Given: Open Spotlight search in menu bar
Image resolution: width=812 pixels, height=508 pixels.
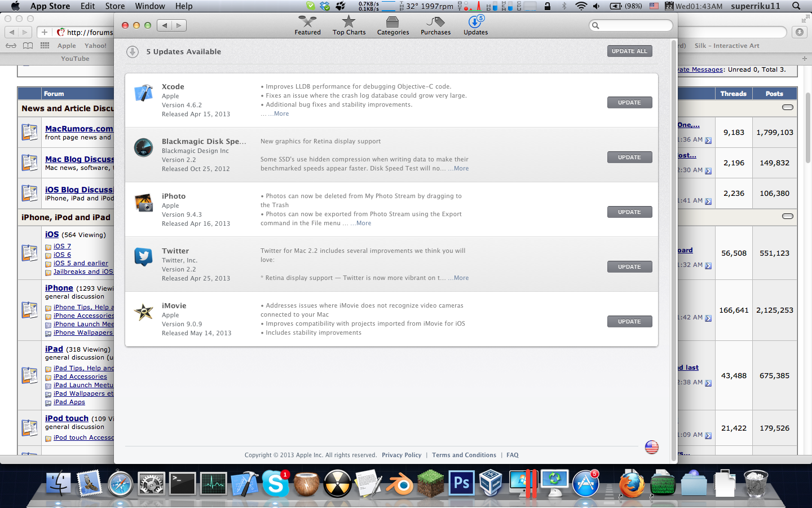Looking at the screenshot, I should [796, 6].
